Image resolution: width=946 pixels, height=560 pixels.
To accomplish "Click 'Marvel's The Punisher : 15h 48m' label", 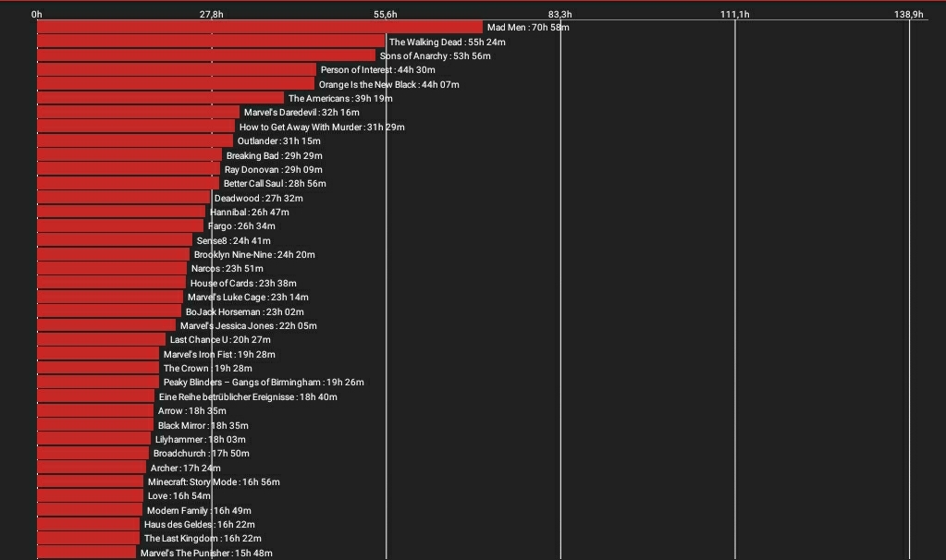I will pyautogui.click(x=206, y=553).
